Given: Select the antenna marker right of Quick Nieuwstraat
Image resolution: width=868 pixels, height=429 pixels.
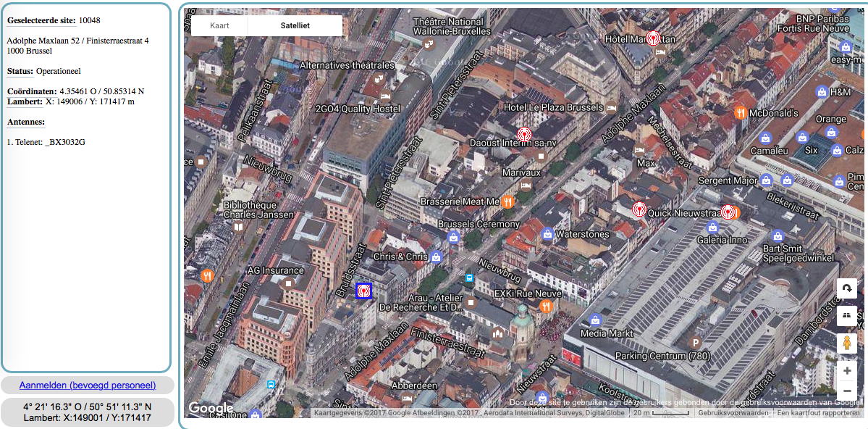Looking at the screenshot, I should tap(728, 212).
